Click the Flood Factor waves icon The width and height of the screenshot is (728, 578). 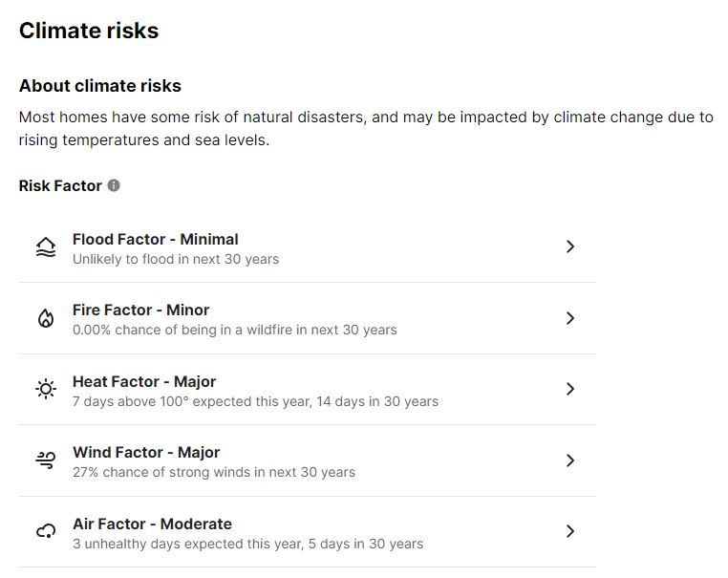coord(46,247)
